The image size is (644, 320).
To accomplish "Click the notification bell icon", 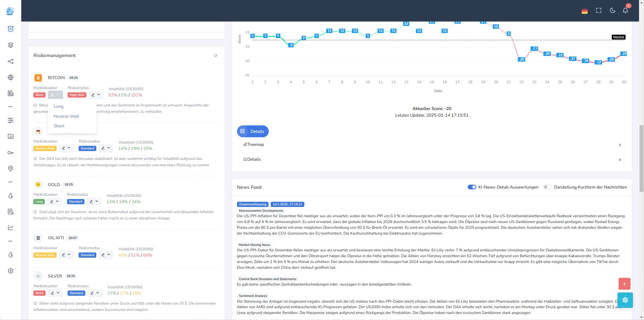I will tap(625, 10).
